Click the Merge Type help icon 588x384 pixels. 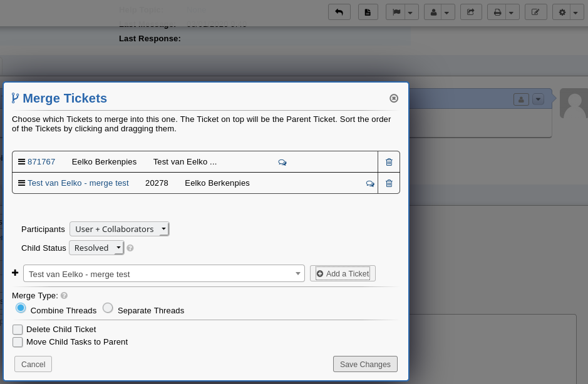pos(64,296)
